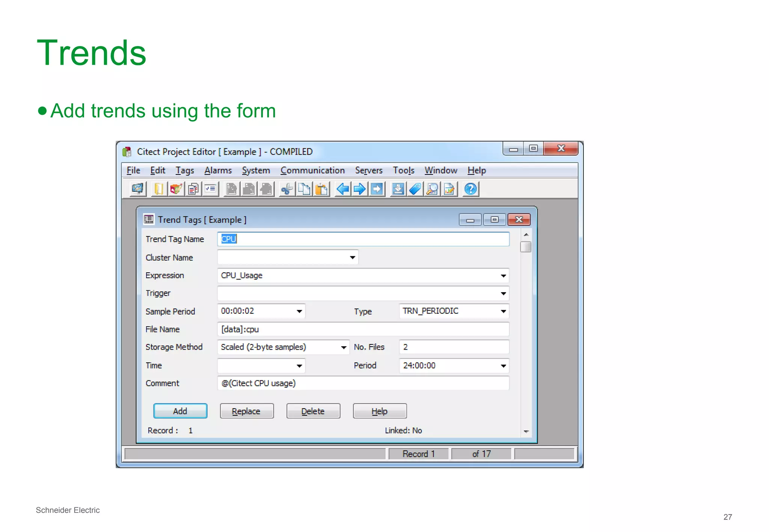Click the File Name input field
This screenshot has width=769, height=532.
coord(363,329)
